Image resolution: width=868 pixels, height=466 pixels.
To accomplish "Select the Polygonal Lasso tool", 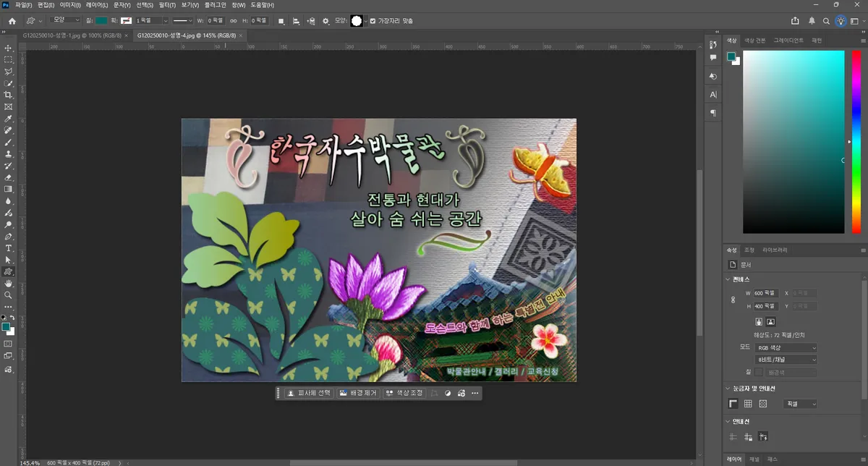I will pyautogui.click(x=9, y=72).
